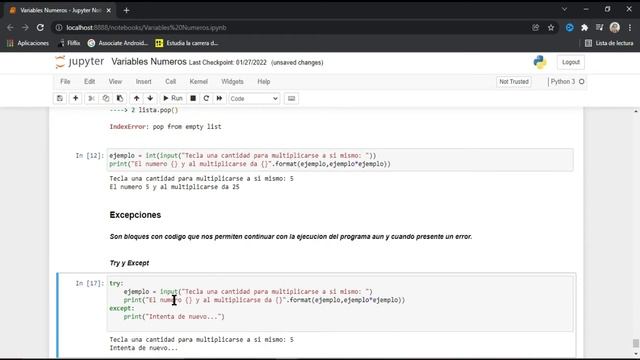Open the Widgets menu
Image resolution: width=640 pixels, height=360 pixels.
[x=232, y=82]
